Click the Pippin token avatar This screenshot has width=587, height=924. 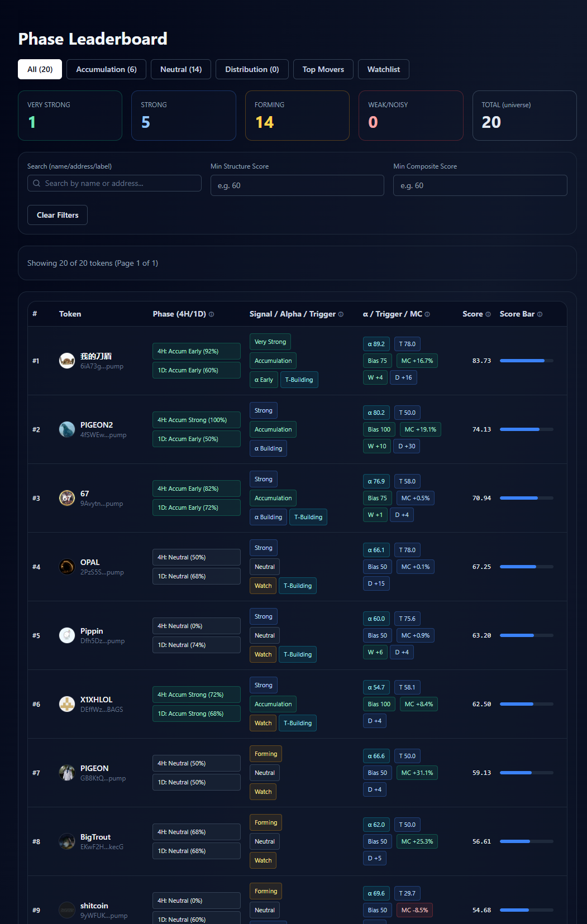pos(67,635)
